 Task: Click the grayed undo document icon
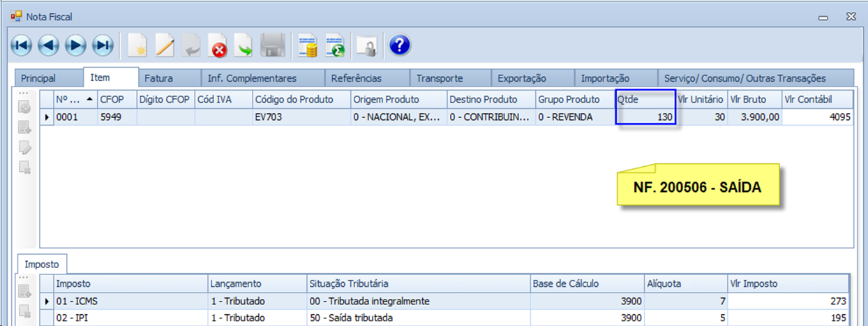(190, 46)
